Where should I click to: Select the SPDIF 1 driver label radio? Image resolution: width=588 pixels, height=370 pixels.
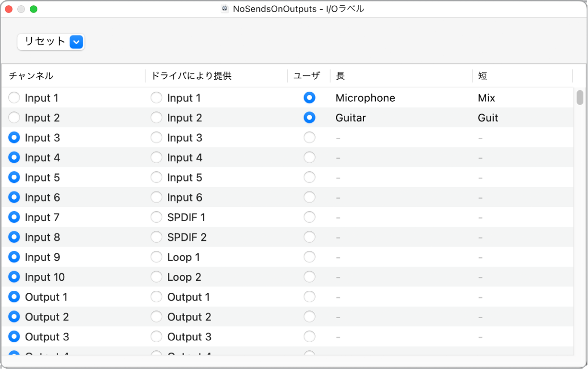coord(156,217)
